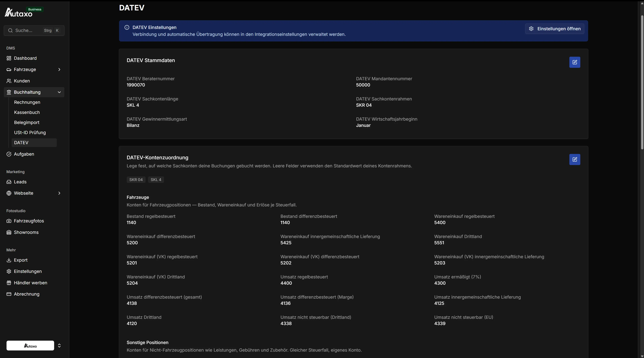
Task: Click the SKR 04 tag chip
Action: pos(136,180)
